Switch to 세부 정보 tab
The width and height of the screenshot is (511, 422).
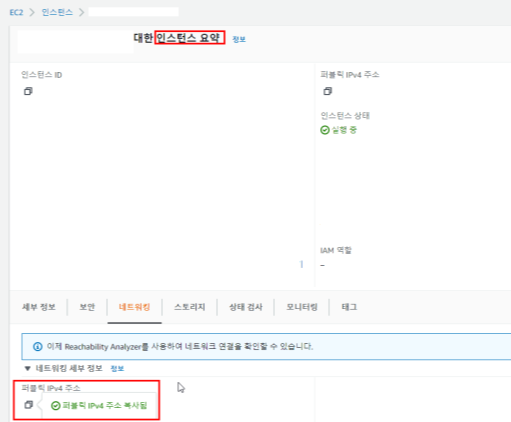pyautogui.click(x=39, y=307)
